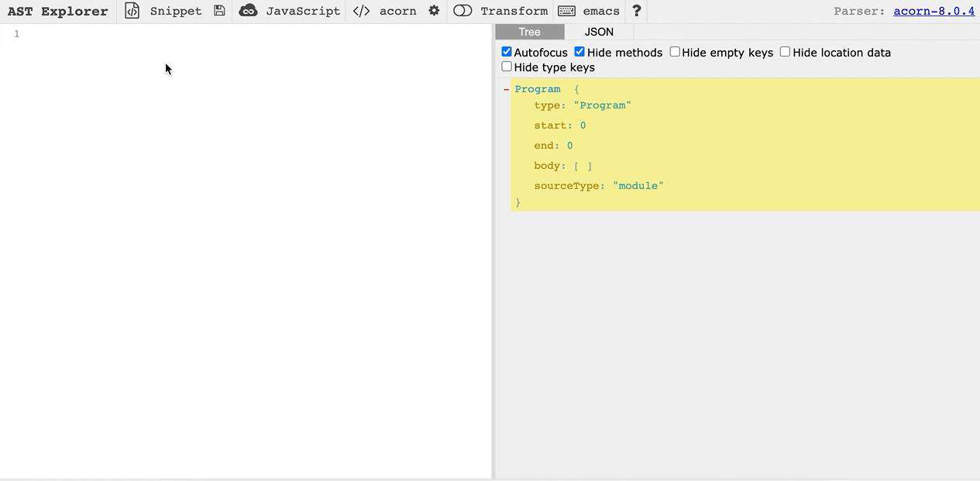This screenshot has width=980, height=481.
Task: Expand the body array brackets
Action: (583, 166)
